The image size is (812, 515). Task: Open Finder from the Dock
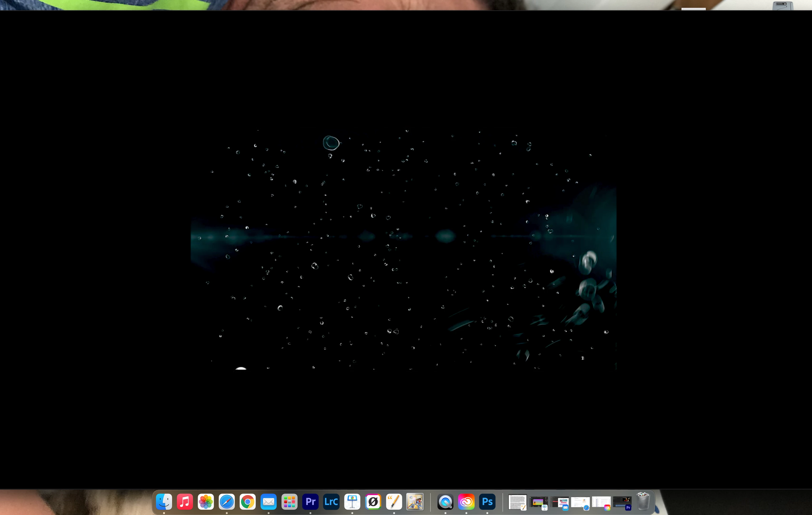pos(164,502)
